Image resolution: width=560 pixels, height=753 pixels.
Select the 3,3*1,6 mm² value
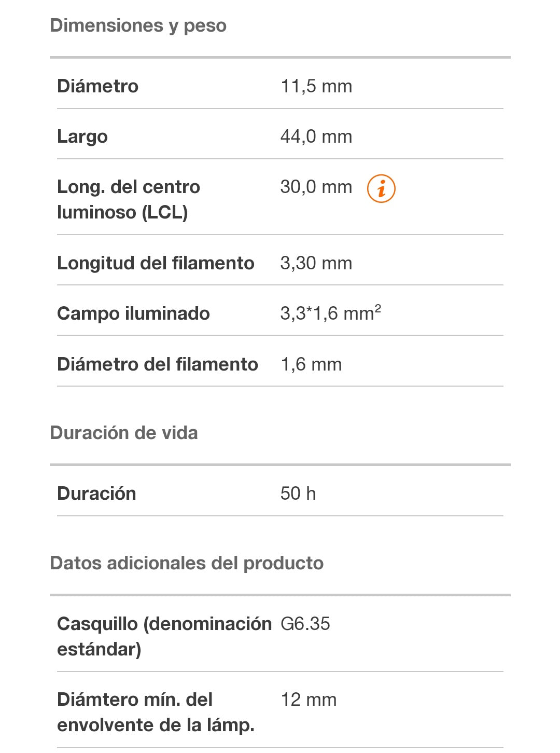[330, 313]
